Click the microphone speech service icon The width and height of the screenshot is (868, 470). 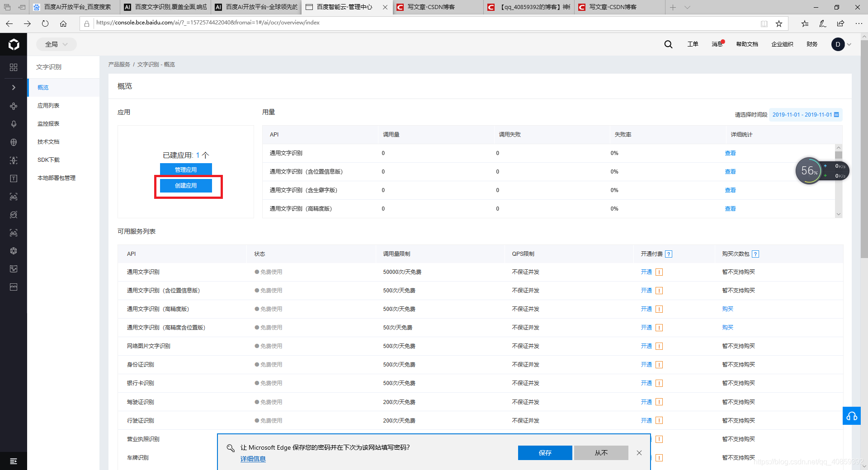tap(14, 124)
